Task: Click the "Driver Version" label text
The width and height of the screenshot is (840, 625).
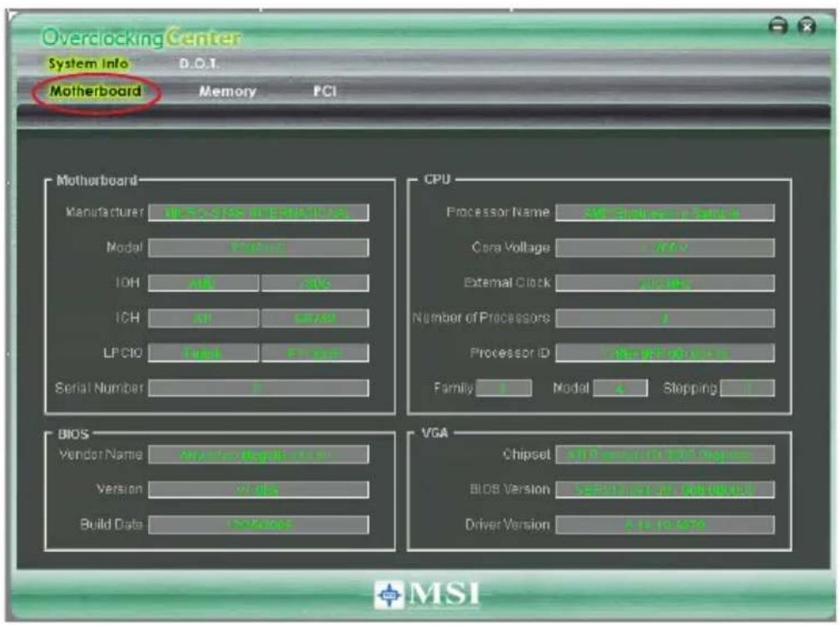Action: [x=507, y=525]
